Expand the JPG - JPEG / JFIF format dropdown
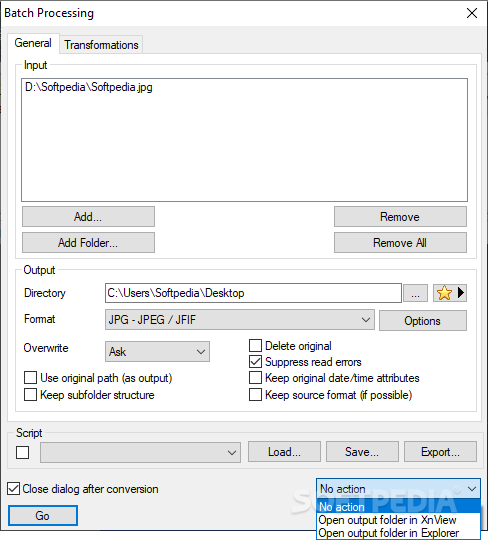Image resolution: width=488 pixels, height=540 pixels. [x=240, y=320]
